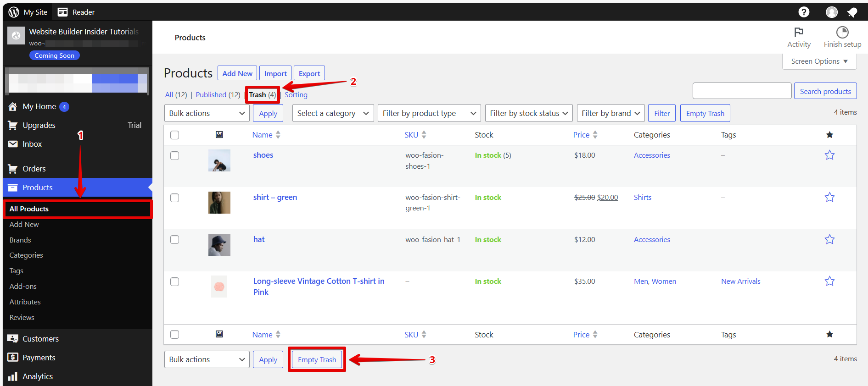Expand the Select a category dropdown
The image size is (868, 386).
[x=333, y=113]
